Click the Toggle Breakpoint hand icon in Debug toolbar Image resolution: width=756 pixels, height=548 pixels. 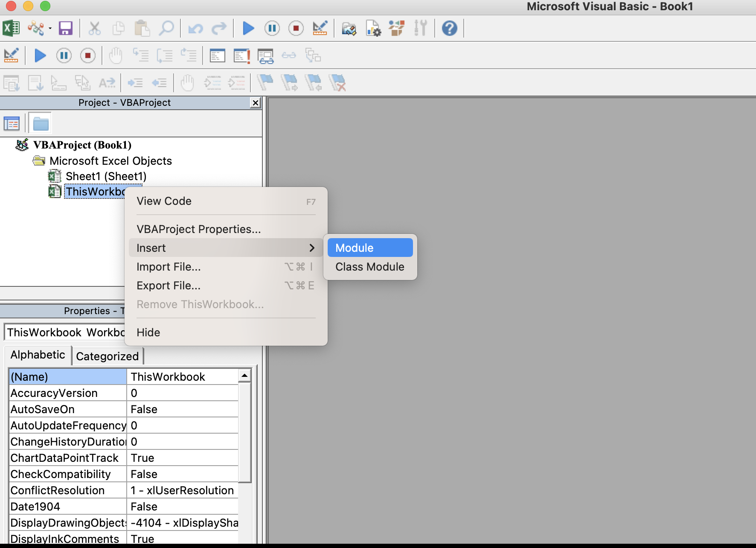(116, 55)
